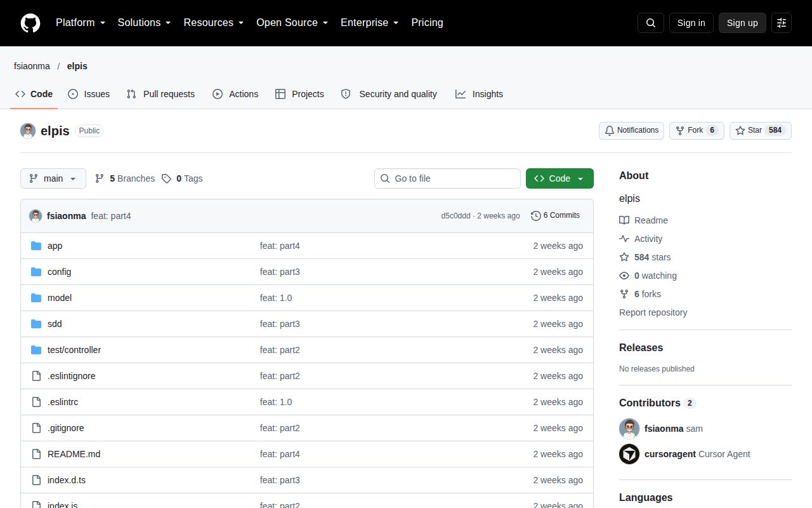The height and width of the screenshot is (508, 812).
Task: Expand the Solutions menu
Action: (145, 23)
